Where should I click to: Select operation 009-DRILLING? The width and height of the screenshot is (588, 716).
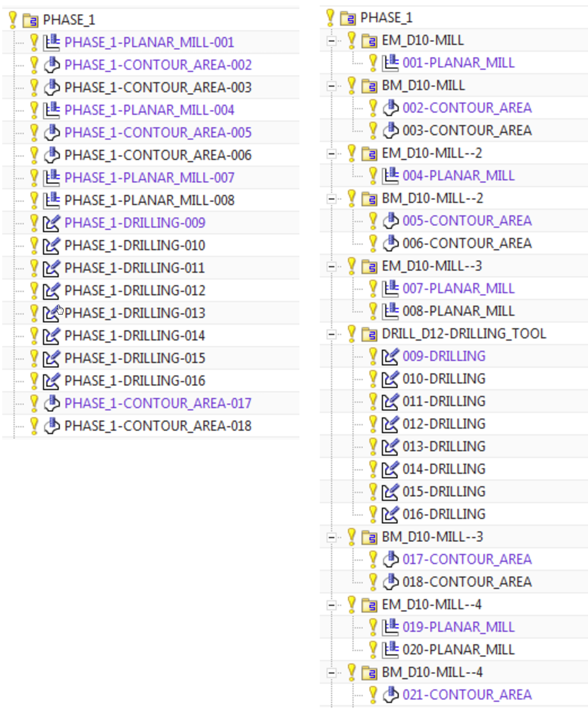pyautogui.click(x=444, y=356)
